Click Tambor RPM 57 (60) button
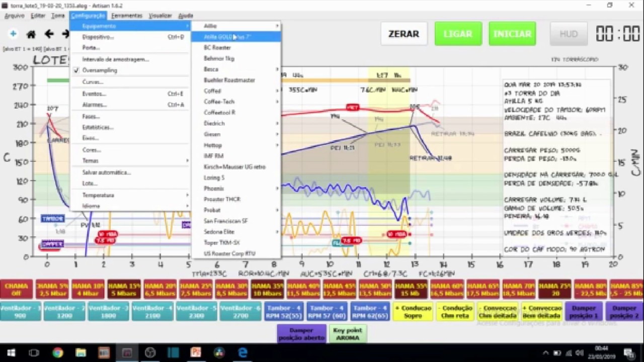The width and height of the screenshot is (644, 362). 328,312
